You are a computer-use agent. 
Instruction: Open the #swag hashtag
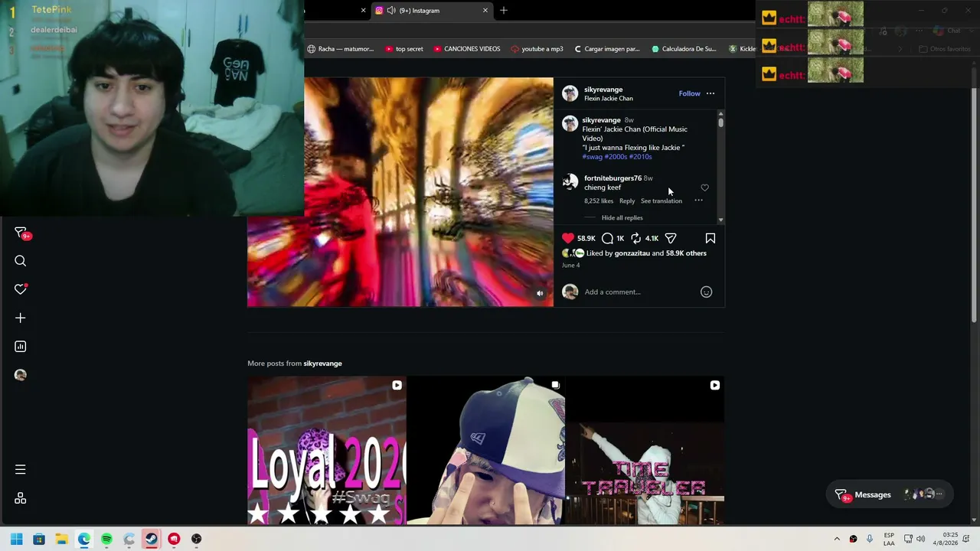593,156
